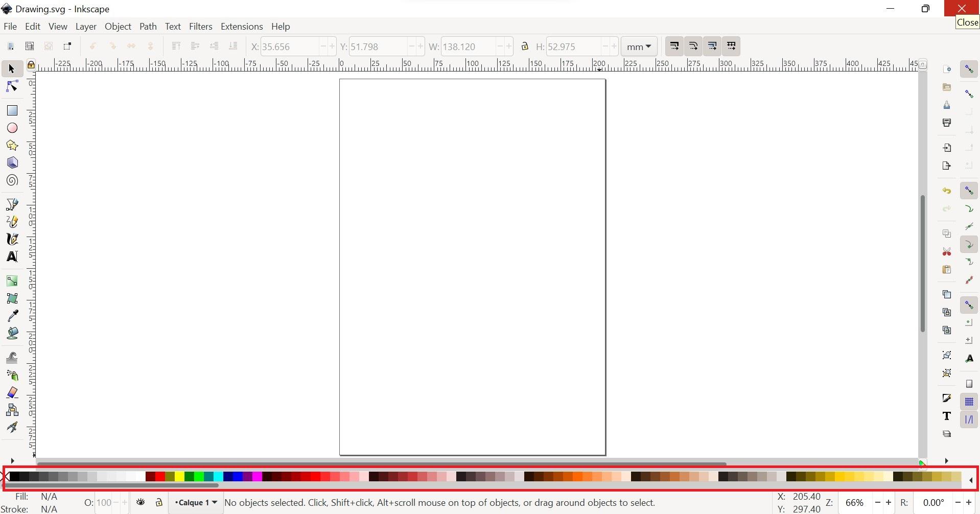This screenshot has width=980, height=514.
Task: Toggle width and height ratio lock
Action: coord(525,46)
